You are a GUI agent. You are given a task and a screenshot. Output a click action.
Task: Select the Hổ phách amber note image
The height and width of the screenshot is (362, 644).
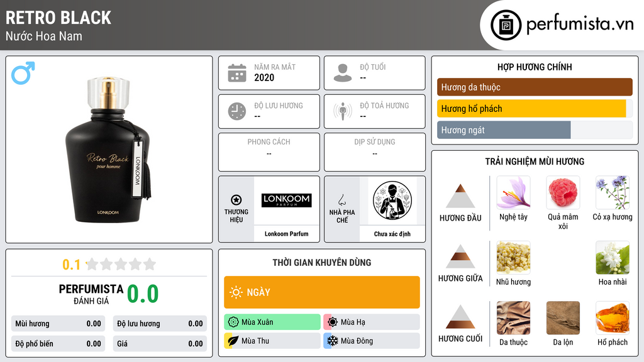(613, 317)
